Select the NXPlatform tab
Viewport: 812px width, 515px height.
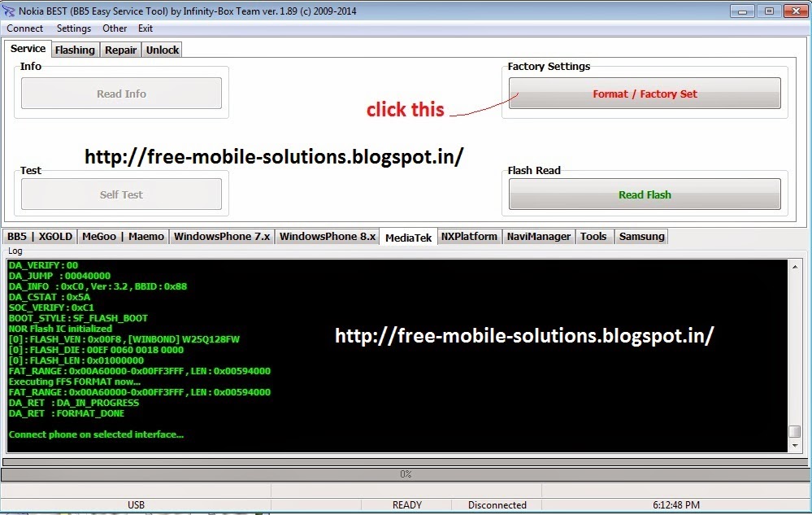[469, 236]
